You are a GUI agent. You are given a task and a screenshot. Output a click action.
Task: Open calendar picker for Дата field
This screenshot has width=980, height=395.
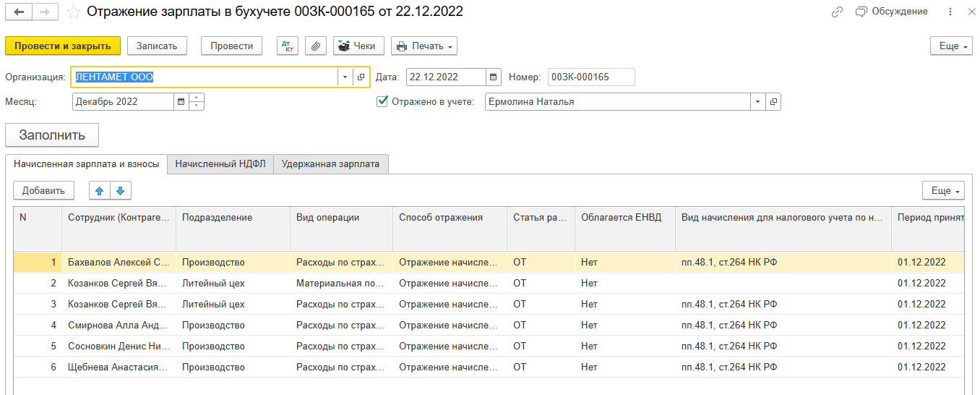click(x=493, y=77)
